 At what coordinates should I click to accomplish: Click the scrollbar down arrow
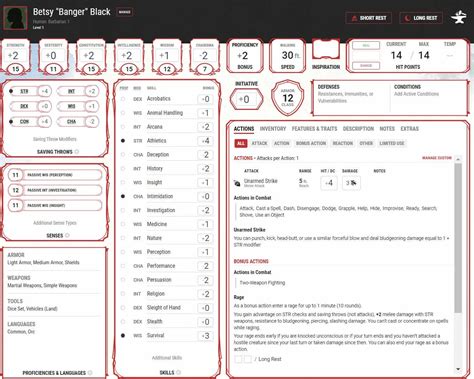458,369
